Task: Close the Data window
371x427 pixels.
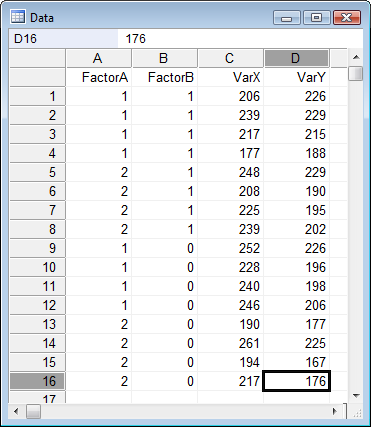Action: 347,17
